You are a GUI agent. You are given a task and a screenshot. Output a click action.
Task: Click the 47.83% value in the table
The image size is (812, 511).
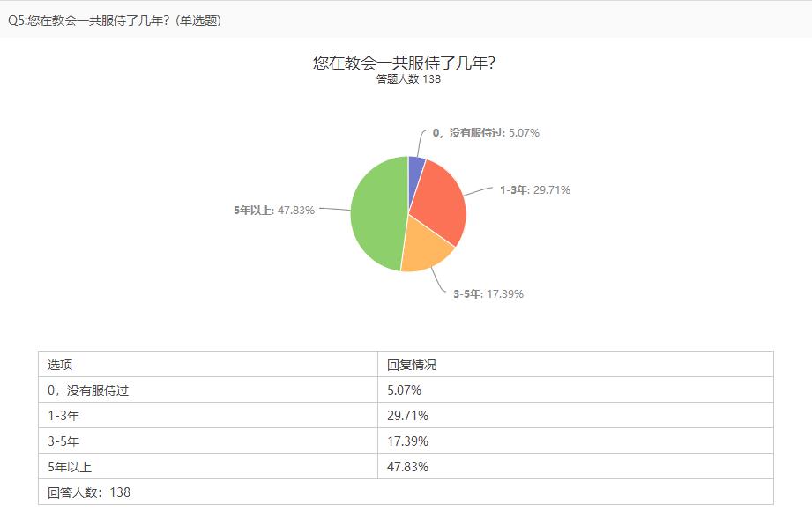[408, 467]
